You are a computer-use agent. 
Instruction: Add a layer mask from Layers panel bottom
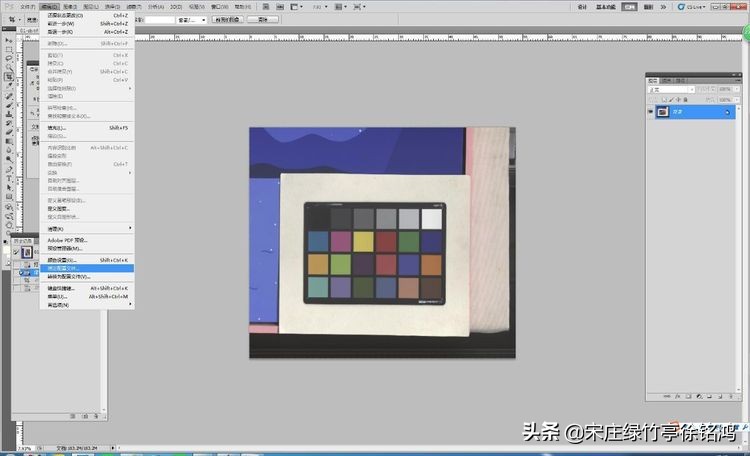pos(688,397)
